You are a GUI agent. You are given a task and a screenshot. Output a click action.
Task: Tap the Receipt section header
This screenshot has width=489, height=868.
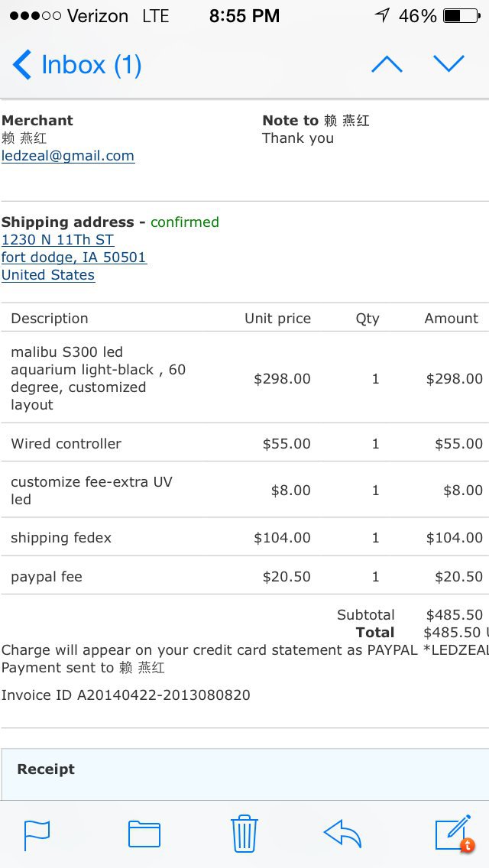[46, 769]
